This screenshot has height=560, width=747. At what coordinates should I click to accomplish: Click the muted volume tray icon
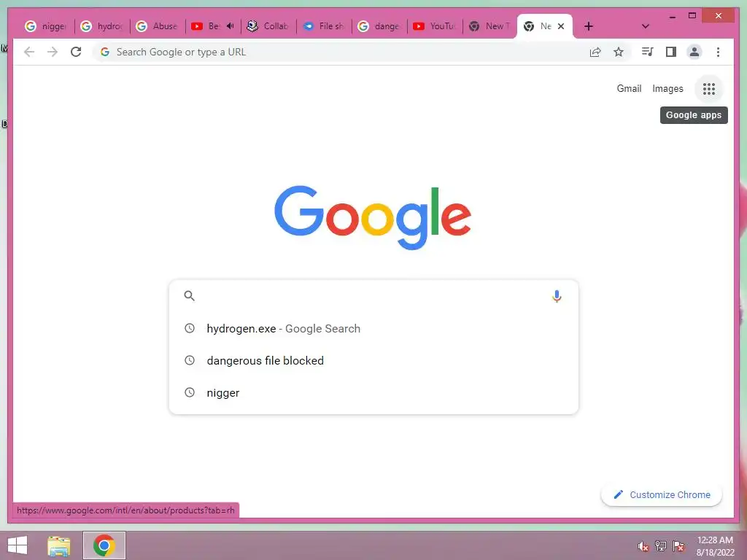(x=643, y=546)
